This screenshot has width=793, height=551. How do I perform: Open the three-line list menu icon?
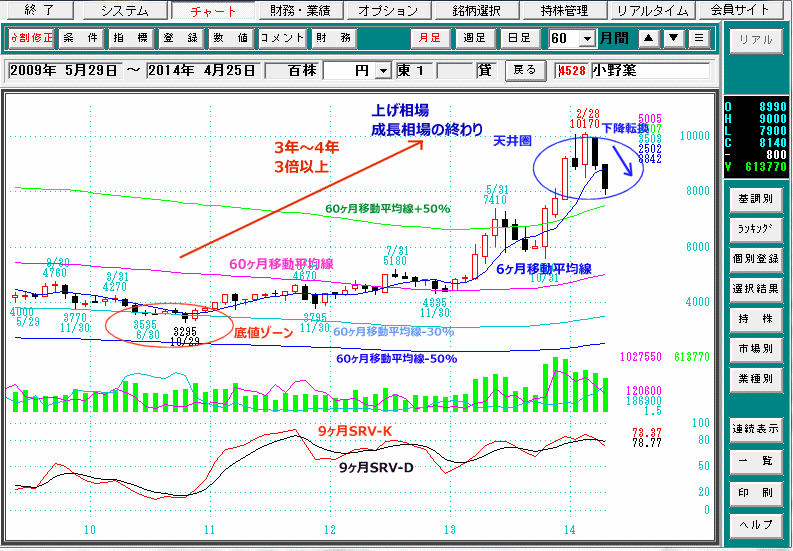[x=699, y=38]
